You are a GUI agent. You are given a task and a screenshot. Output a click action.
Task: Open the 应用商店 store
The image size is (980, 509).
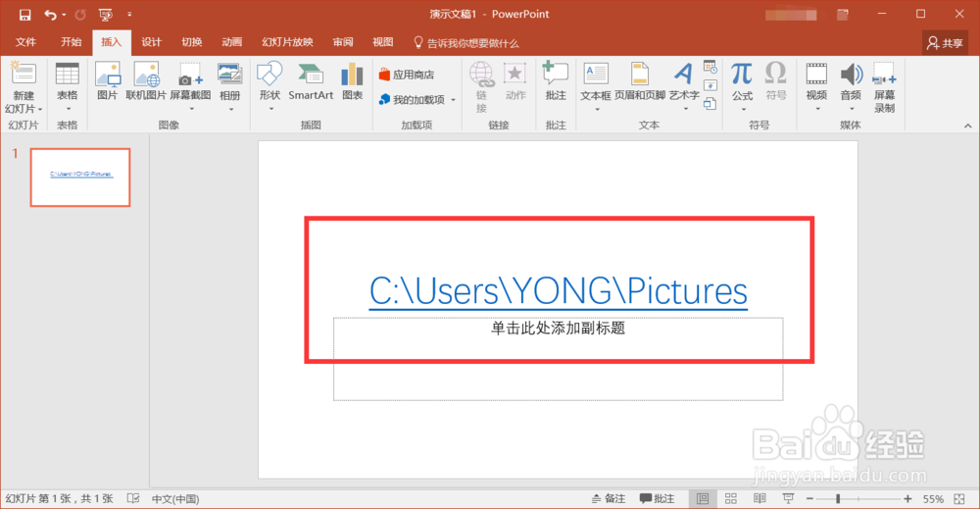click(x=407, y=75)
